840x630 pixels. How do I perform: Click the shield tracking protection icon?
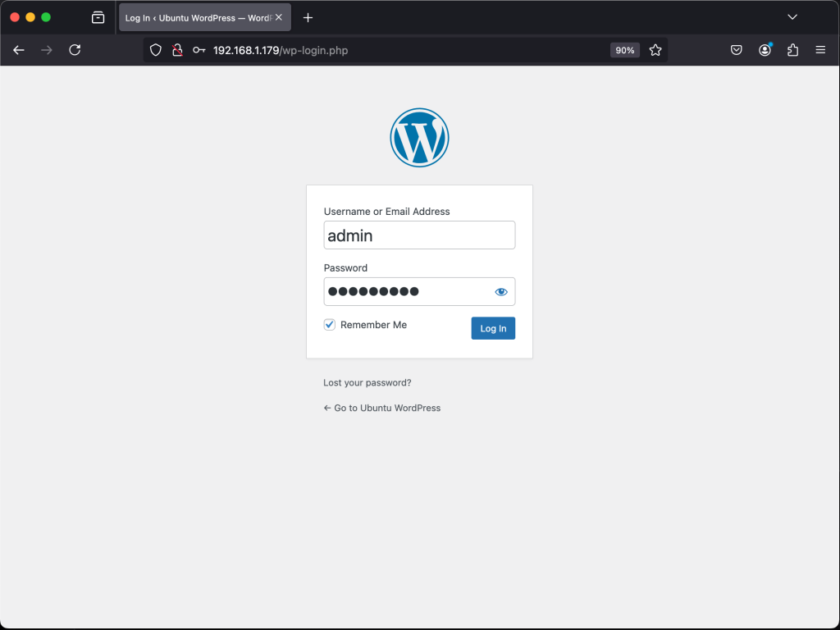pyautogui.click(x=155, y=50)
